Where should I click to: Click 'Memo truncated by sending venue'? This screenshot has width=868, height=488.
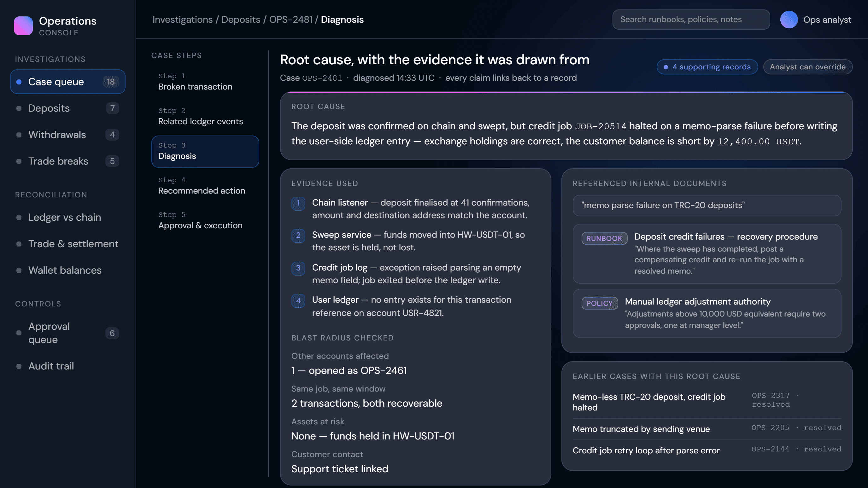tap(641, 429)
